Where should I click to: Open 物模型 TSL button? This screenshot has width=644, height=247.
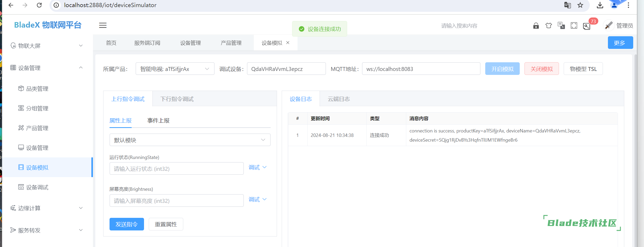tap(583, 69)
